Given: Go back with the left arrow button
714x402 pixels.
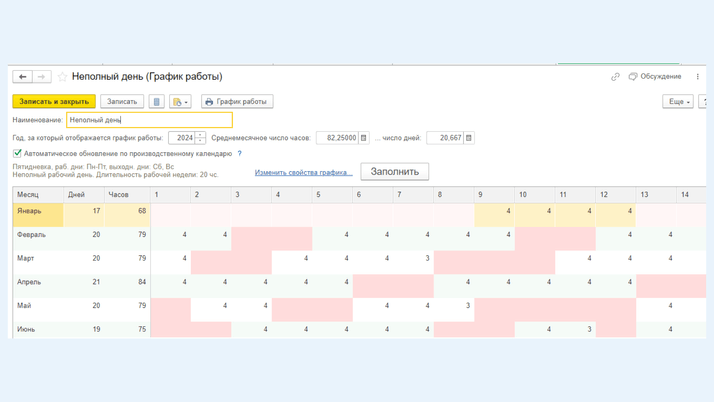Looking at the screenshot, I should pyautogui.click(x=22, y=76).
